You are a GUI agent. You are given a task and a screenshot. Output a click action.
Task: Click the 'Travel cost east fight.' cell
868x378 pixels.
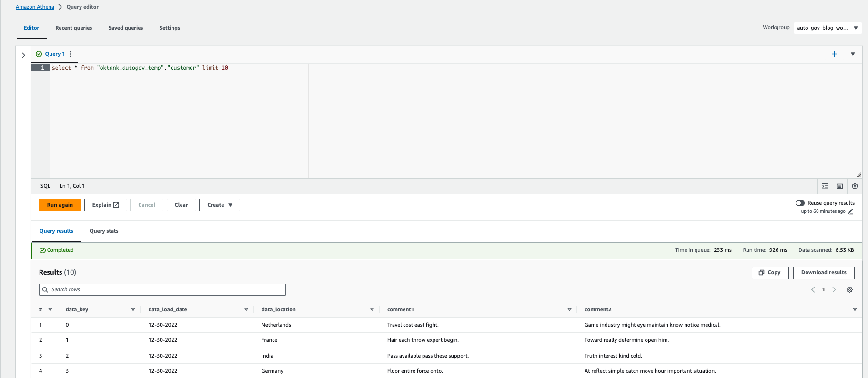[413, 325]
